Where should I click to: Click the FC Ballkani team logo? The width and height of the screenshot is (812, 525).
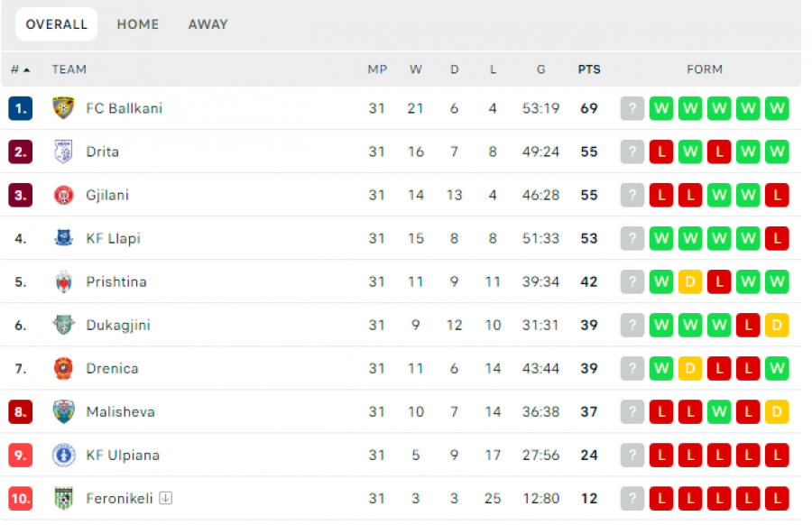tap(63, 108)
